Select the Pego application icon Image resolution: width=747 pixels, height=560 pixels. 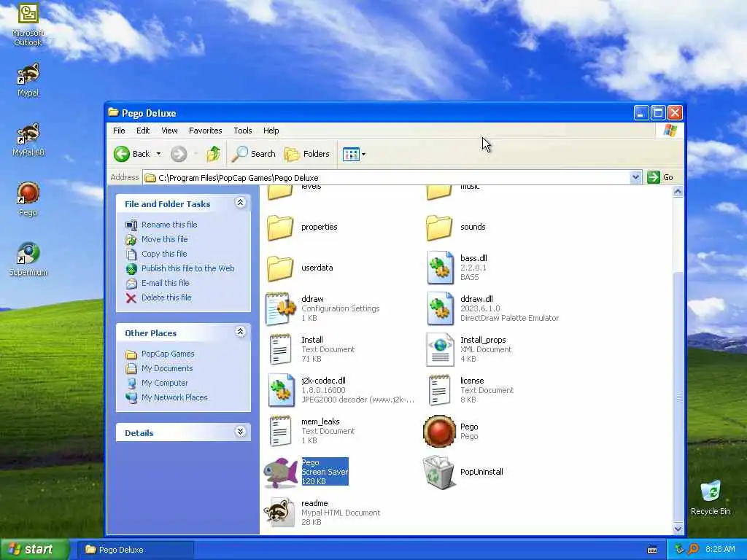click(x=439, y=432)
